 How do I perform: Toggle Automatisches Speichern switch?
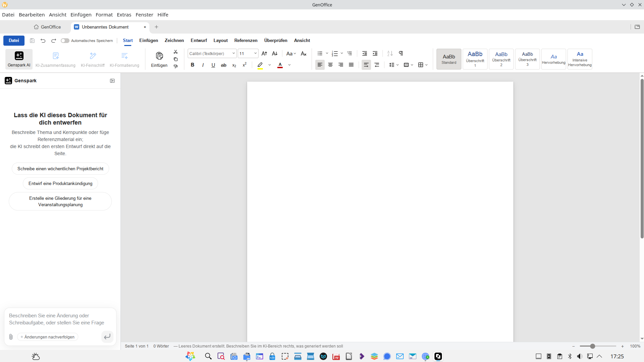pyautogui.click(x=65, y=41)
